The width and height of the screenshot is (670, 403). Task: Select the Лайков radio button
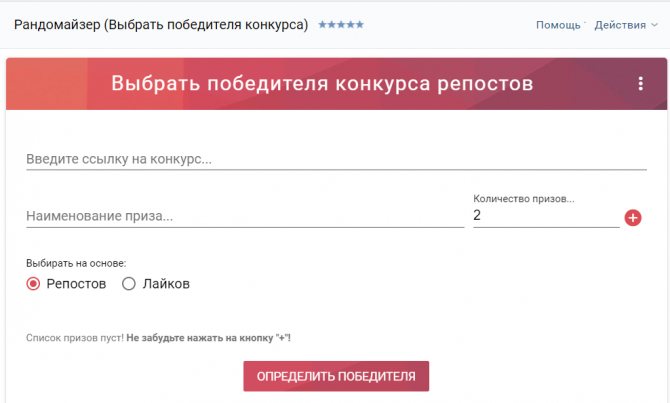click(x=129, y=284)
